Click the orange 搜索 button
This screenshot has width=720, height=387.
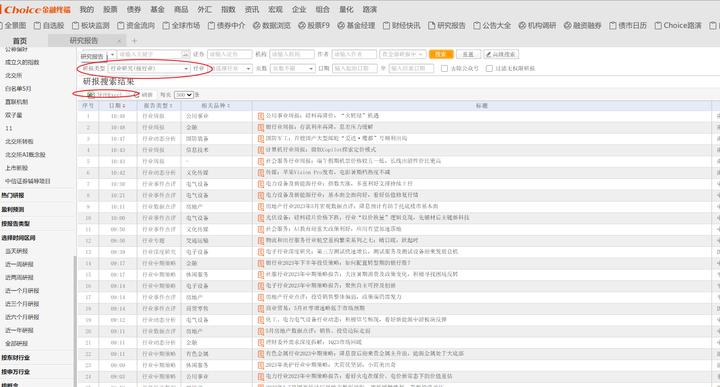point(441,54)
